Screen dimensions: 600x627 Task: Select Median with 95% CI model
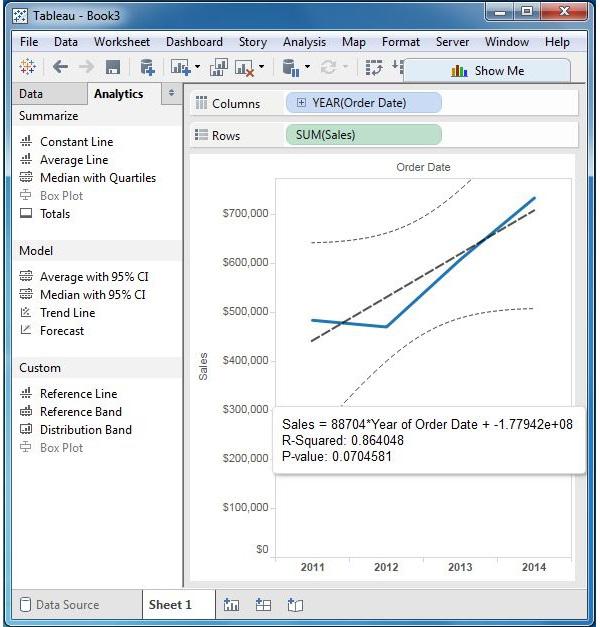[x=92, y=295]
